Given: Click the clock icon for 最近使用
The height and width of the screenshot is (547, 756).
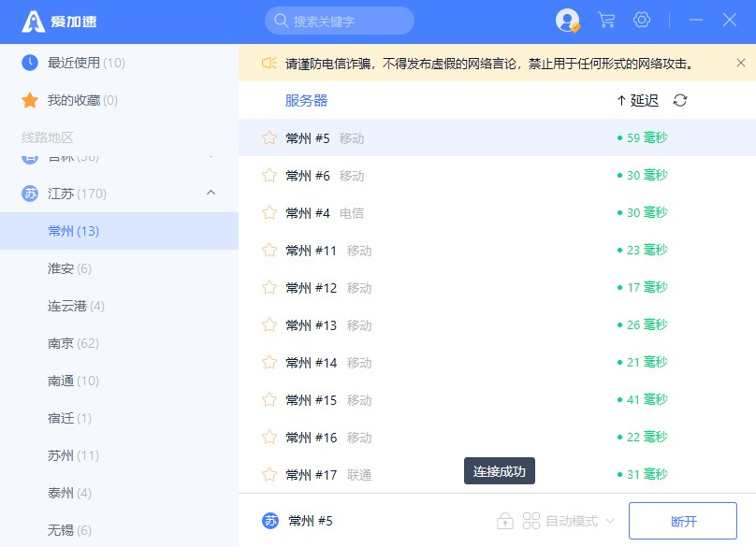Looking at the screenshot, I should pyautogui.click(x=30, y=63).
